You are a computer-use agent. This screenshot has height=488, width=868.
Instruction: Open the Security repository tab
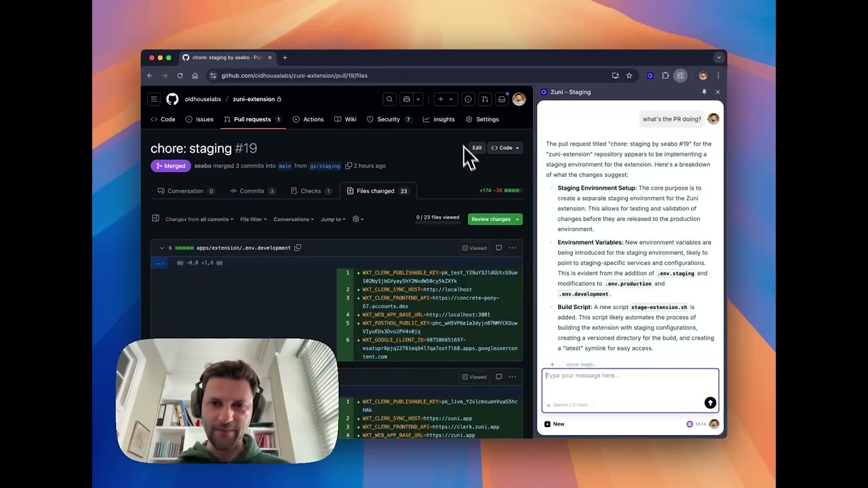[389, 119]
